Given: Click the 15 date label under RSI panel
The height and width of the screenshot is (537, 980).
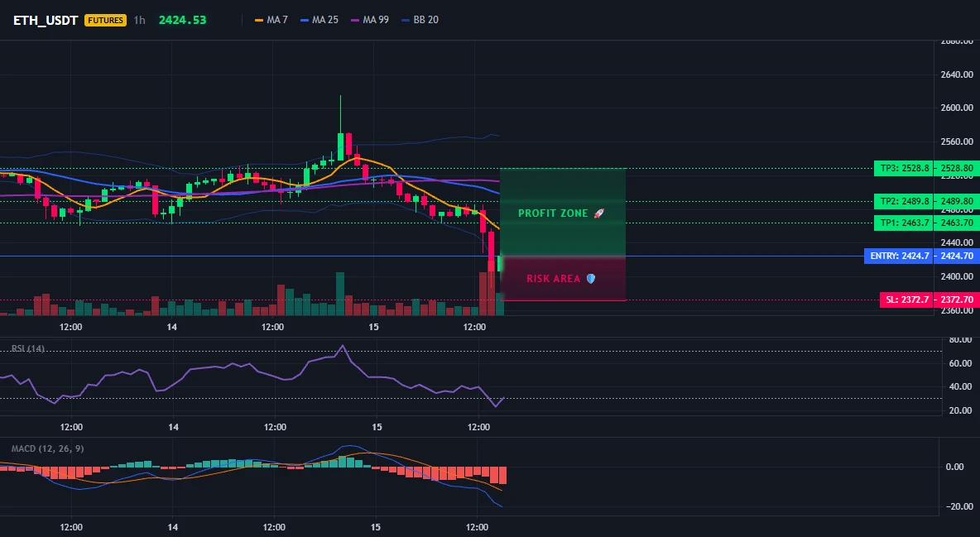Looking at the screenshot, I should (377, 427).
